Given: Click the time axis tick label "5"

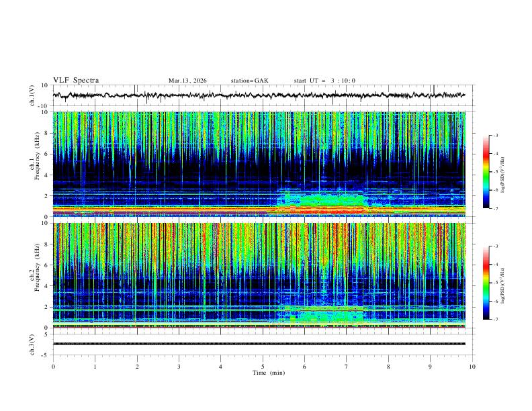Looking at the screenshot, I should coord(263,367).
